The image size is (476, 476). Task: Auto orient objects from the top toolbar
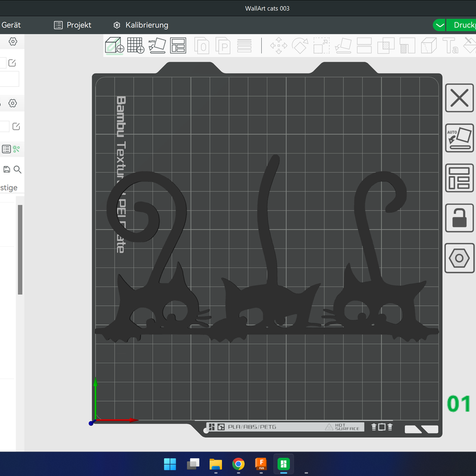[157, 46]
